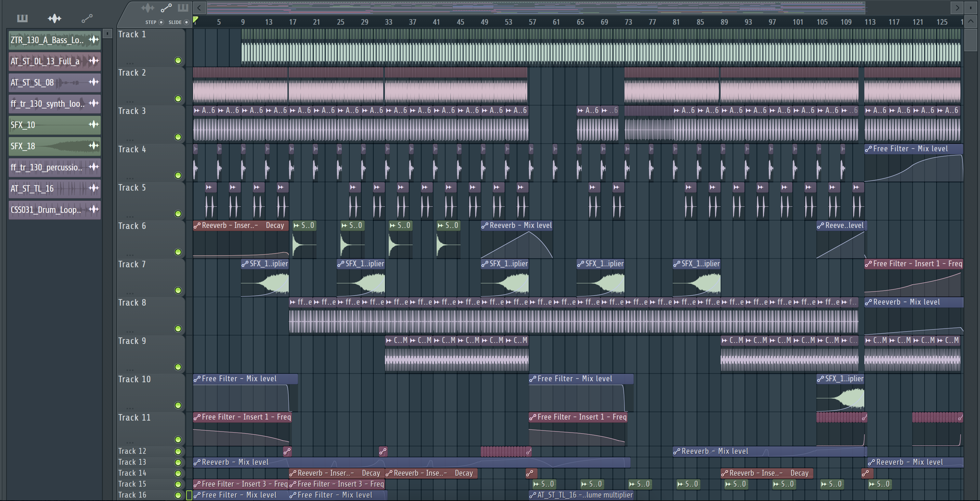
Task: Click waveform icon on SFX_10 clip
Action: click(94, 124)
